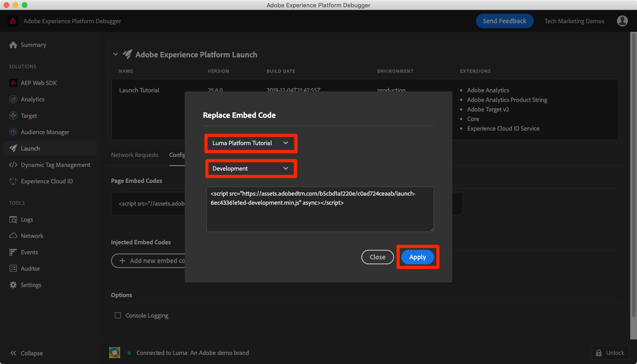Click the plus icon for new embed code
The width and height of the screenshot is (637, 364).
click(122, 261)
